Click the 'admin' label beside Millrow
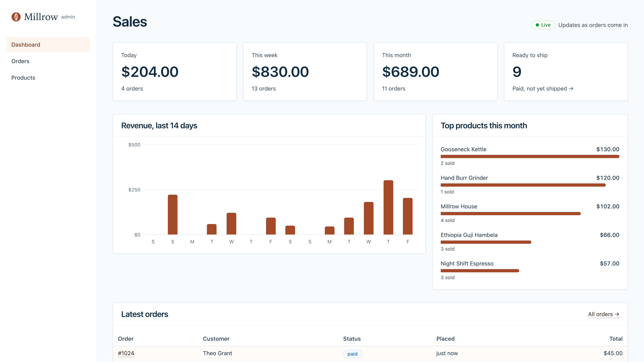Screen dimensions: 644x362 click(x=68, y=17)
